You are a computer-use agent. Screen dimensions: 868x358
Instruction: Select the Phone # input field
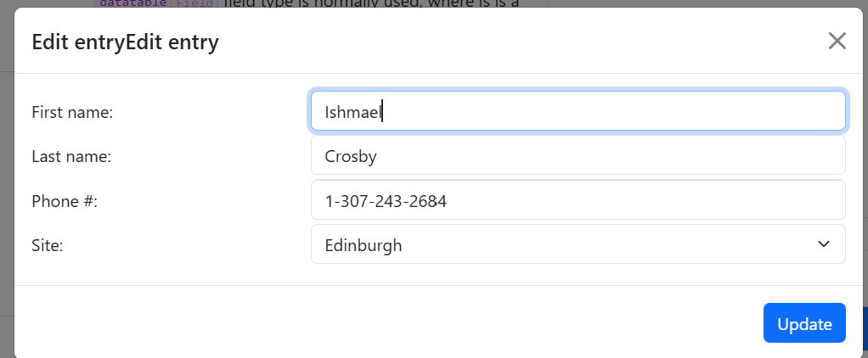tap(578, 201)
